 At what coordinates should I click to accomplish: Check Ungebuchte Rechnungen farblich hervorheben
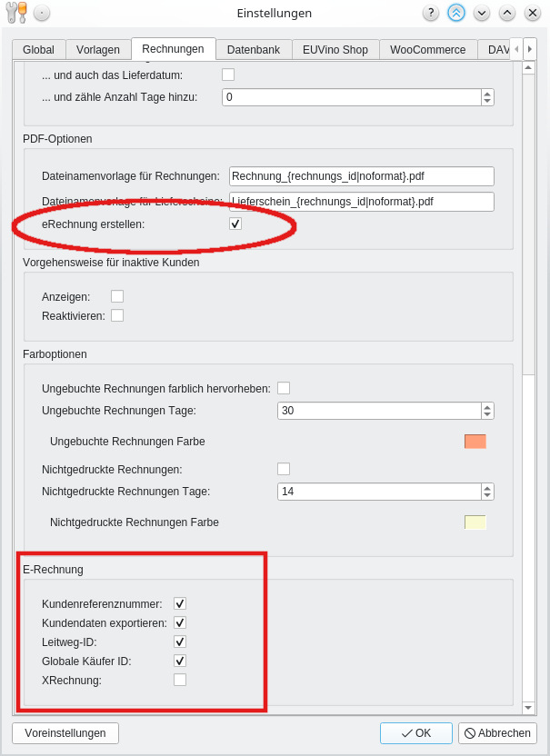(x=284, y=388)
